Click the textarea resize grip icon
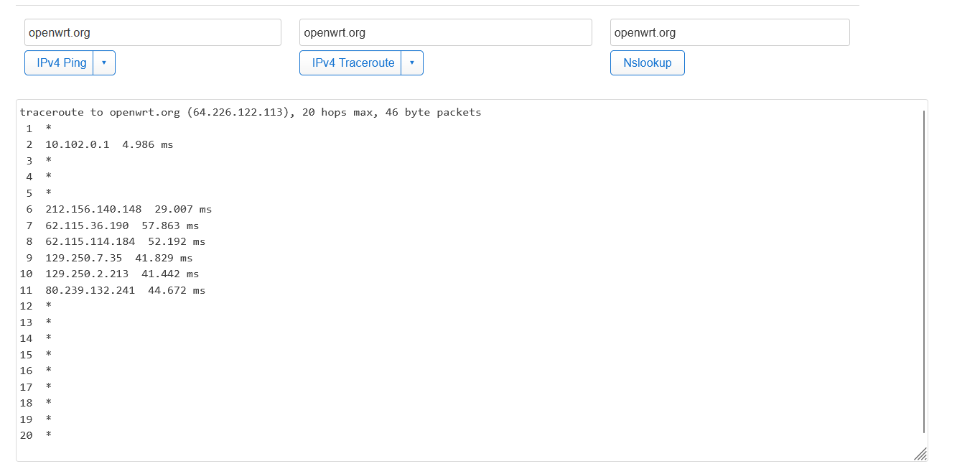The image size is (980, 469). [x=920, y=454]
